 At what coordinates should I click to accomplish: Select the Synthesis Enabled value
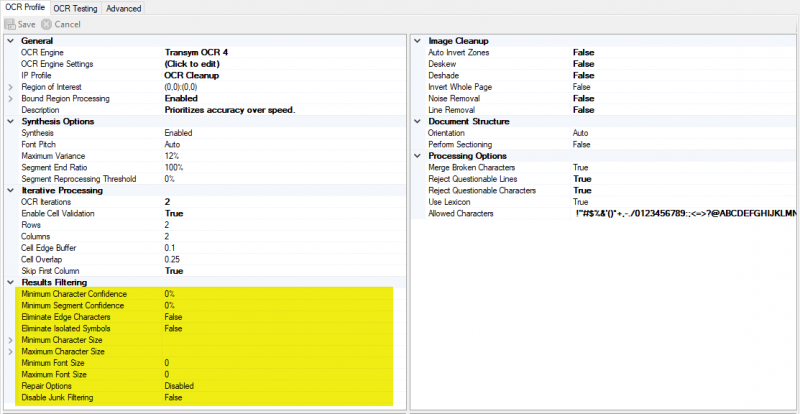(178, 133)
